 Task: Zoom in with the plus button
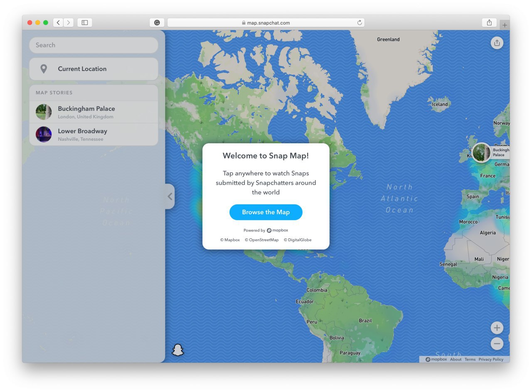click(497, 328)
